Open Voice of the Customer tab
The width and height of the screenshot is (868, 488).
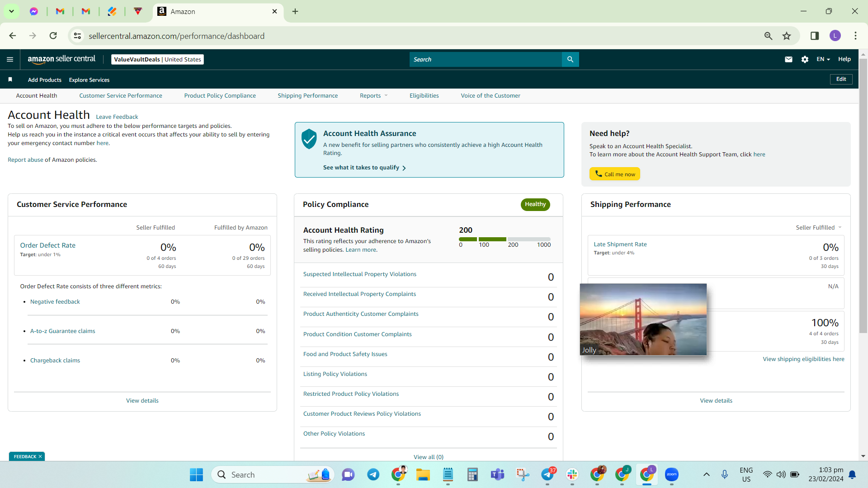[491, 95]
